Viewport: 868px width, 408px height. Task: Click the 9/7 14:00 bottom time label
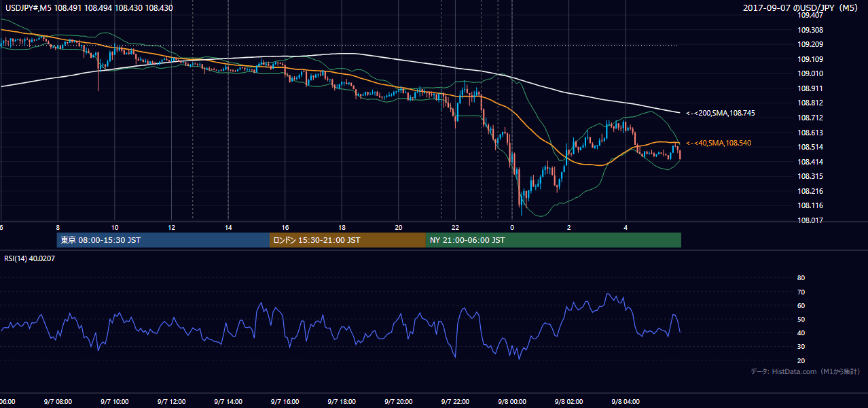228,402
